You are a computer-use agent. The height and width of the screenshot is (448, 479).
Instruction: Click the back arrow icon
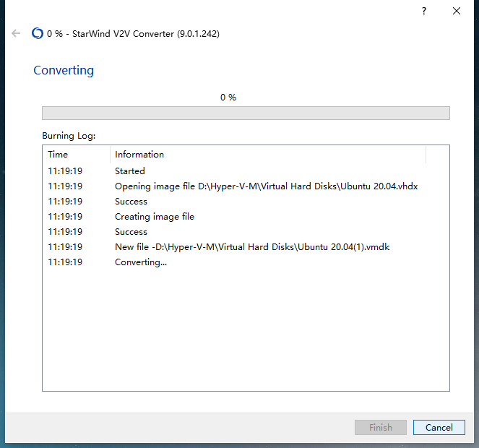tap(16, 33)
